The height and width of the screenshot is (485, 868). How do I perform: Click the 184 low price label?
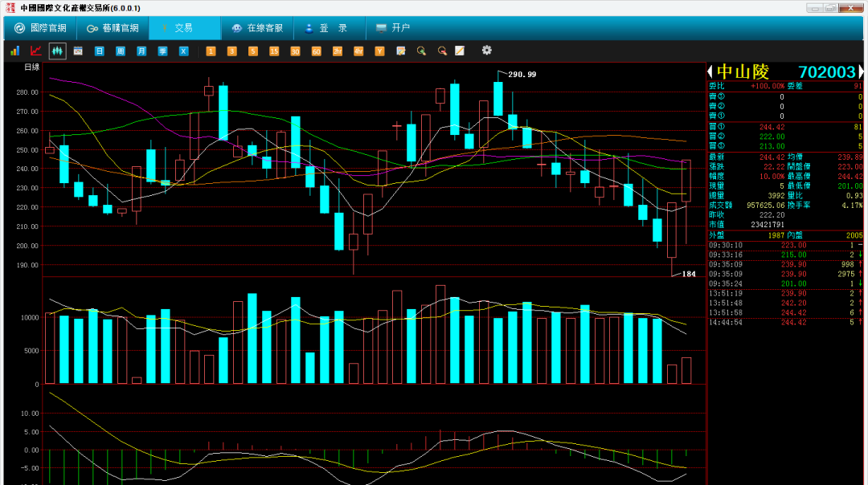pyautogui.click(x=689, y=274)
